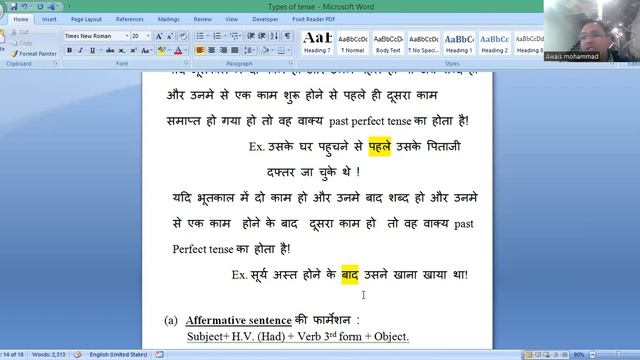
Task: Click the Format Painter tool
Action: coord(34,54)
